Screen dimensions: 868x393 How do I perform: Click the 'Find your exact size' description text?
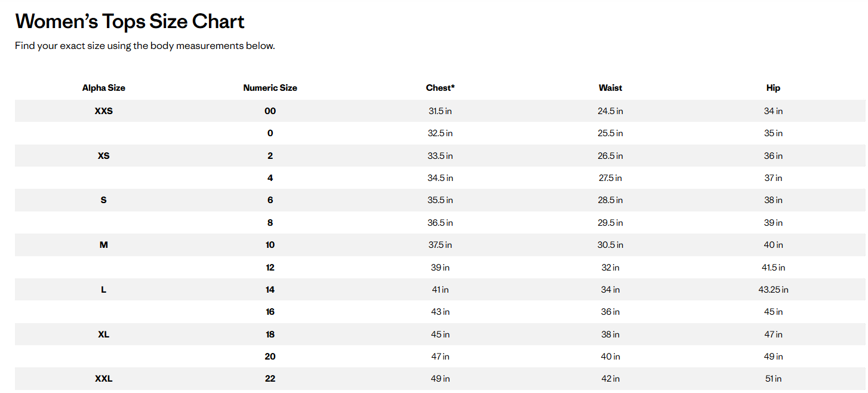145,46
